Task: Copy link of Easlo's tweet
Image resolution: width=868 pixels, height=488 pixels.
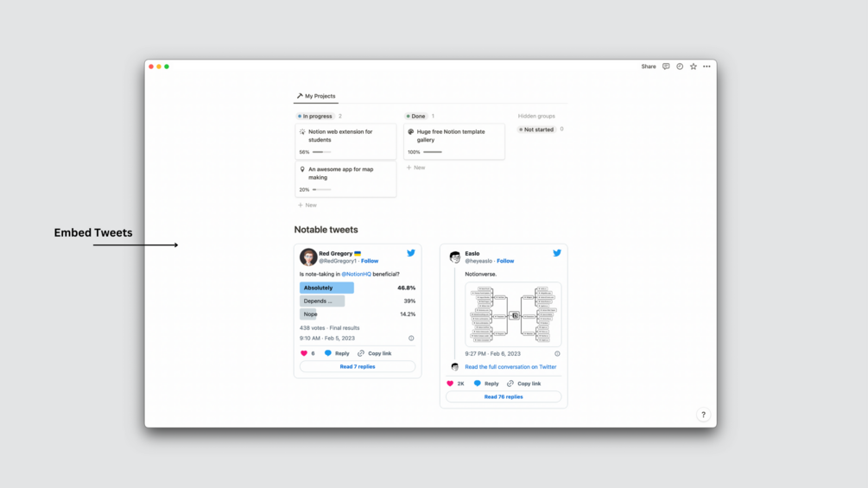Action: point(523,383)
